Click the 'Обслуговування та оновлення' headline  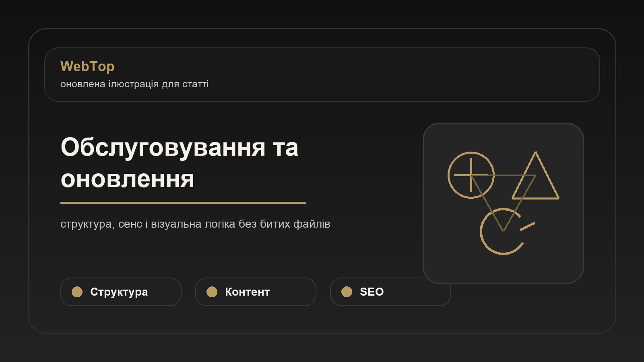click(x=180, y=163)
